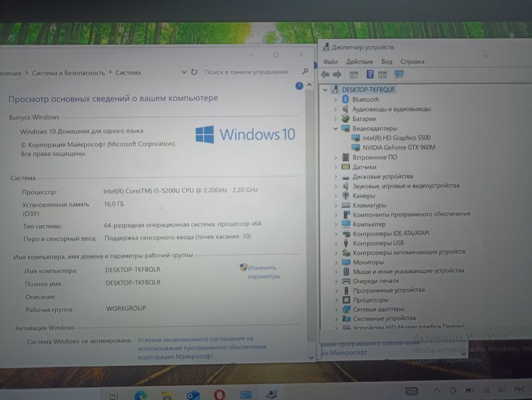532x400 pixels.
Task: Click Back arrow in Device Manager toolbar
Action: coord(325,74)
